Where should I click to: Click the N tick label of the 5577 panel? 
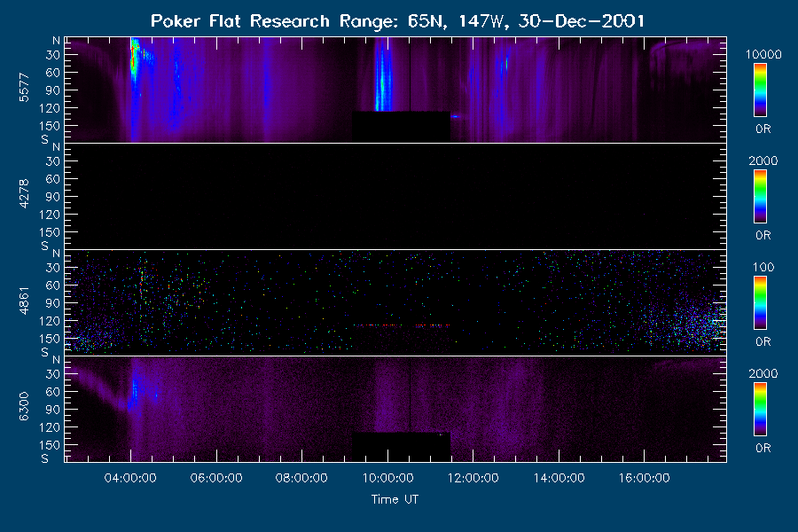(56, 41)
